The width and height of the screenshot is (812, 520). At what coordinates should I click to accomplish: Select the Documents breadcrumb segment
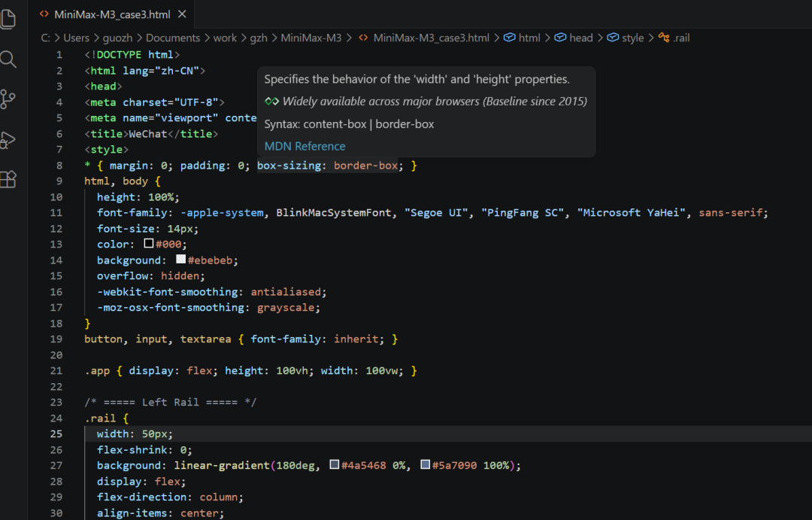(x=172, y=38)
